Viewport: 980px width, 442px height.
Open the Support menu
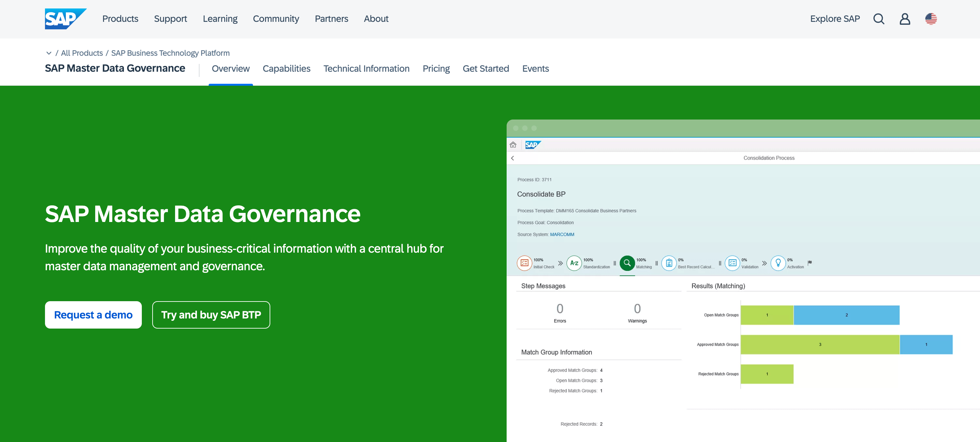pos(171,19)
